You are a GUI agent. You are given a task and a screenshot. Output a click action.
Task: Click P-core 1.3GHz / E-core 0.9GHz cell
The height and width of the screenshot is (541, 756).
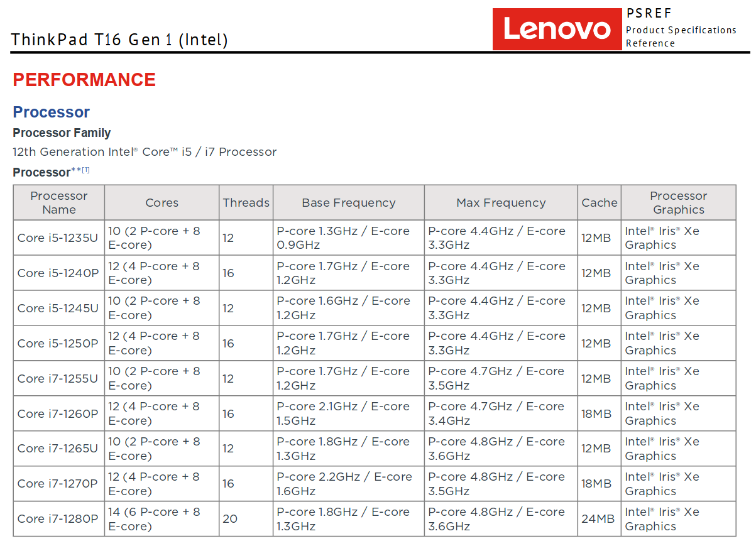(x=349, y=238)
